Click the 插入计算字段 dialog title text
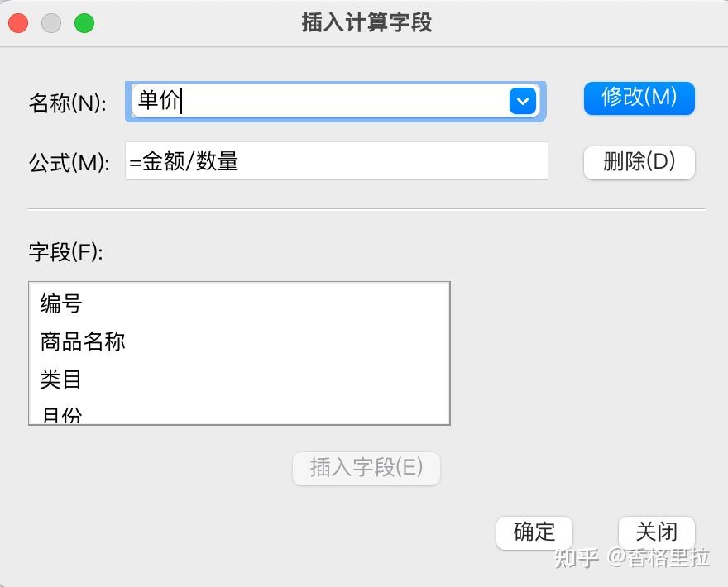This screenshot has height=587, width=728. tap(366, 23)
